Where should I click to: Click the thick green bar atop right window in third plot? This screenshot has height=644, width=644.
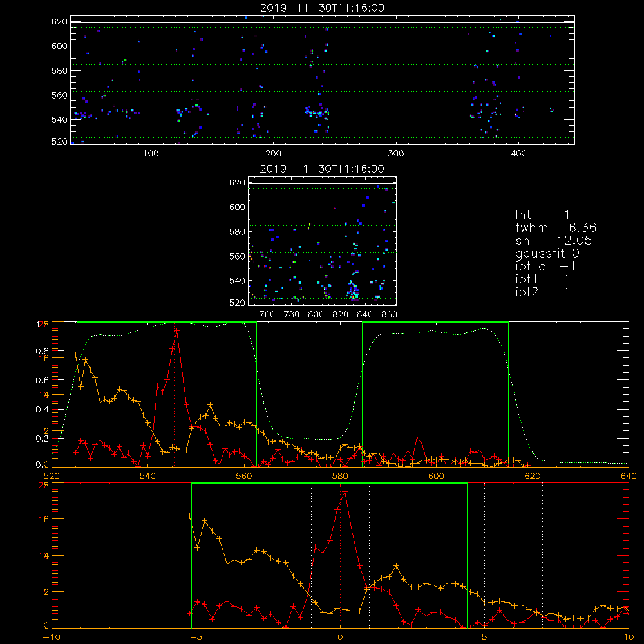(435, 323)
